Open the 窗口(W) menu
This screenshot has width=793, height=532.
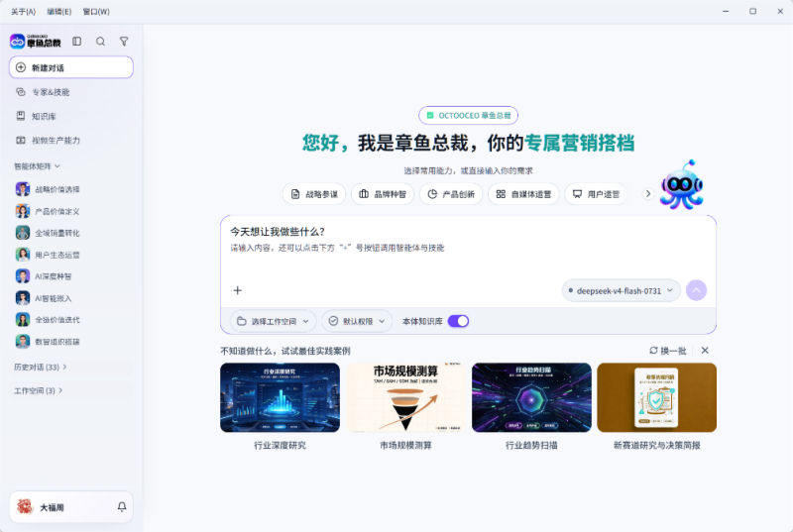click(96, 12)
